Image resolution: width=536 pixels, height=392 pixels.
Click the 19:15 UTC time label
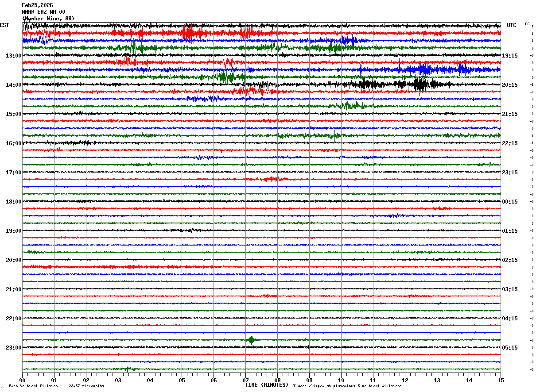[510, 56]
